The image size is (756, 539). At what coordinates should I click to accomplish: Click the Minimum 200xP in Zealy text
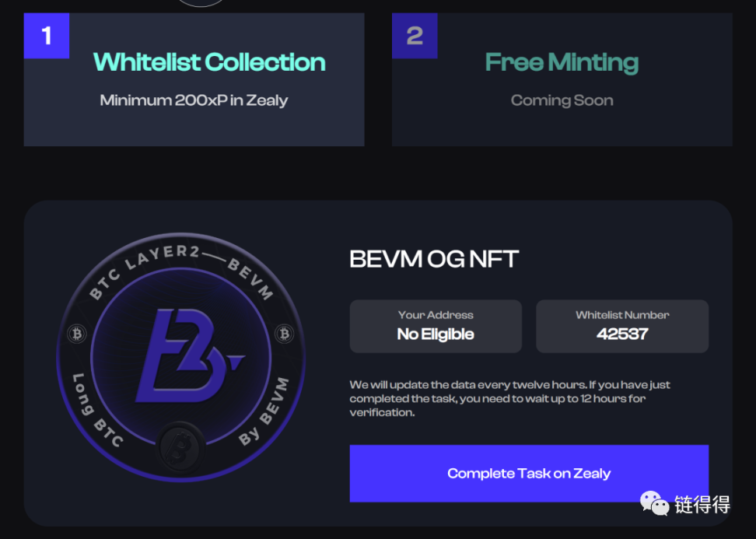194,100
